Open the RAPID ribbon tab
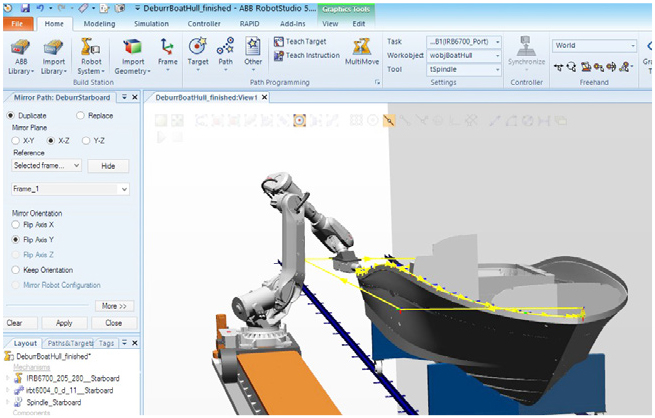 point(247,22)
